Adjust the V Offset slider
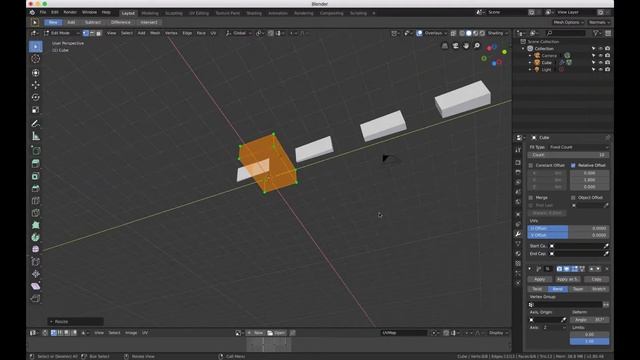640x360 pixels. tap(568, 236)
